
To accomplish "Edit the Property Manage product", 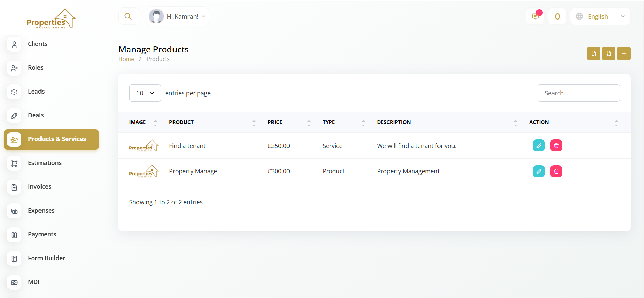I will point(539,171).
